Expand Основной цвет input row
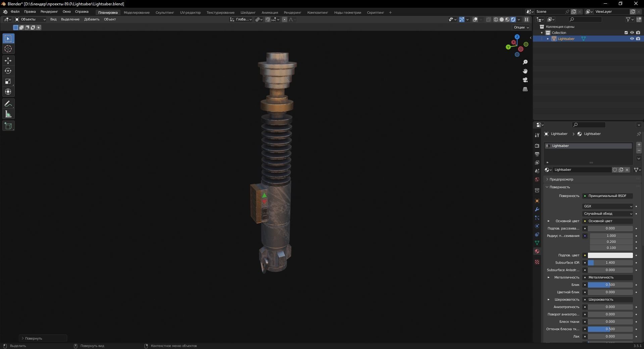The height and width of the screenshot is (349, 644). 549,221
